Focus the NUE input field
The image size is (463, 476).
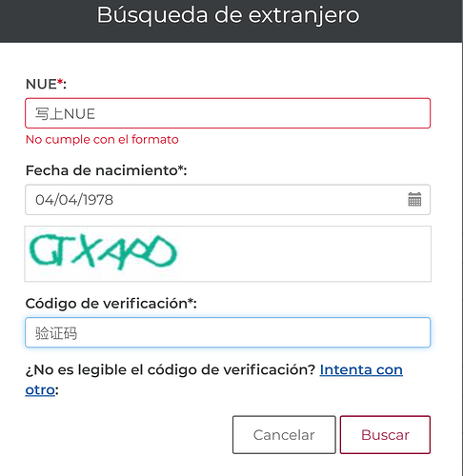point(228,113)
